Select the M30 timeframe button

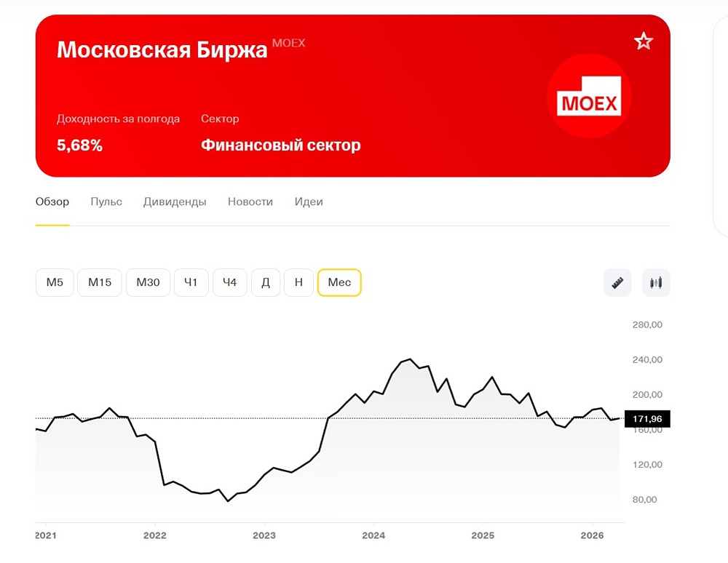(x=147, y=282)
